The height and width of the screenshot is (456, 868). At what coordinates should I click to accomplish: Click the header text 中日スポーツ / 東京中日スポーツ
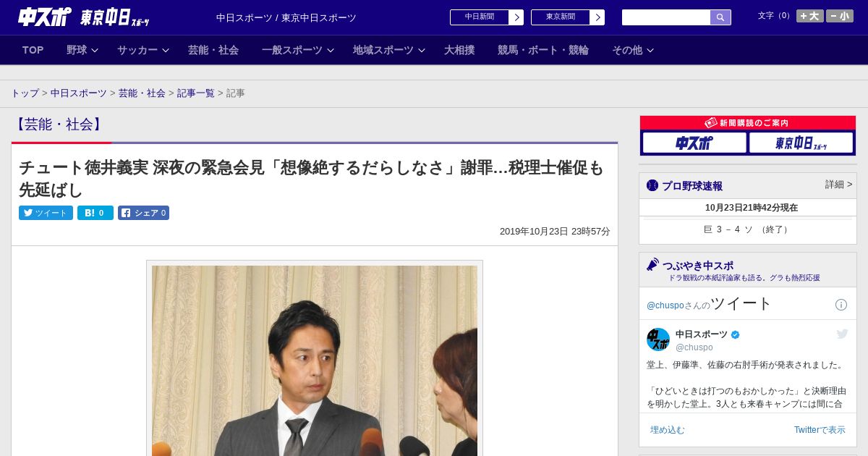286,18
